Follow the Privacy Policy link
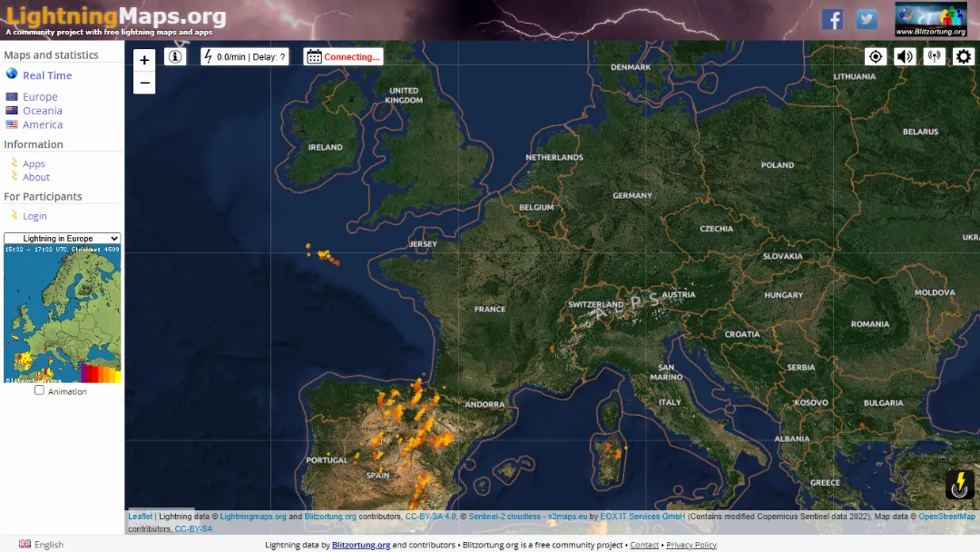Image resolution: width=980 pixels, height=552 pixels. (x=691, y=544)
